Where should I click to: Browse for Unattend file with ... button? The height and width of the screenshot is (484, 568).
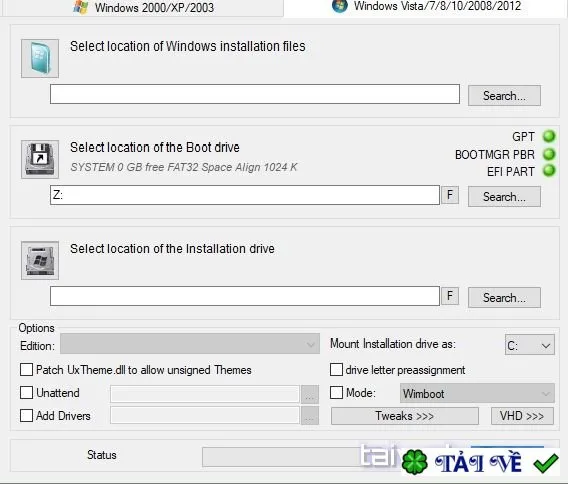click(x=310, y=394)
